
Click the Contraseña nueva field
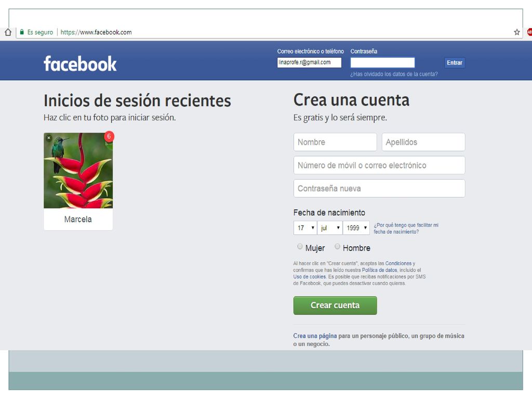pyautogui.click(x=379, y=188)
